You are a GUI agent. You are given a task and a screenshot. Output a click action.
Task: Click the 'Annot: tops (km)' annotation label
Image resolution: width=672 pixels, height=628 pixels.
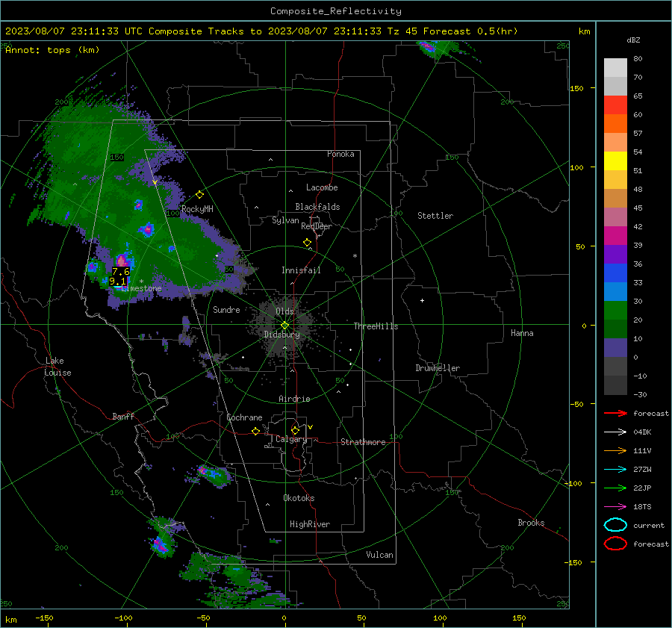point(52,50)
